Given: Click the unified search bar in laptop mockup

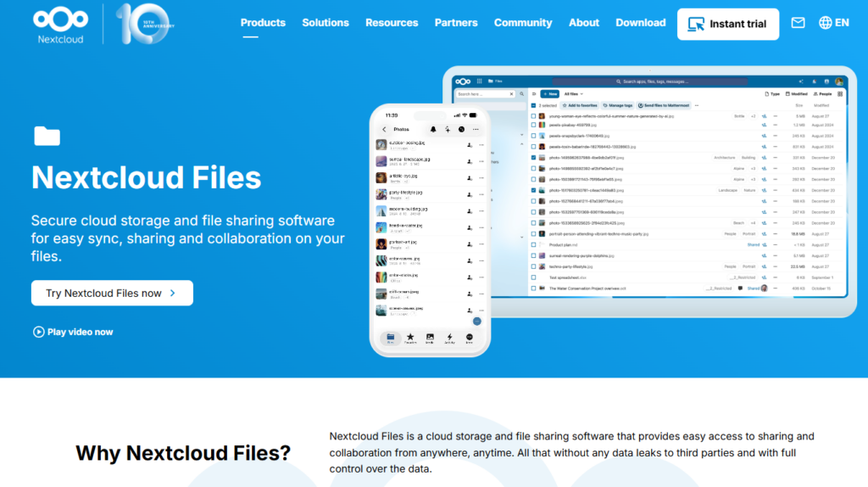Looking at the screenshot, I should pyautogui.click(x=652, y=81).
